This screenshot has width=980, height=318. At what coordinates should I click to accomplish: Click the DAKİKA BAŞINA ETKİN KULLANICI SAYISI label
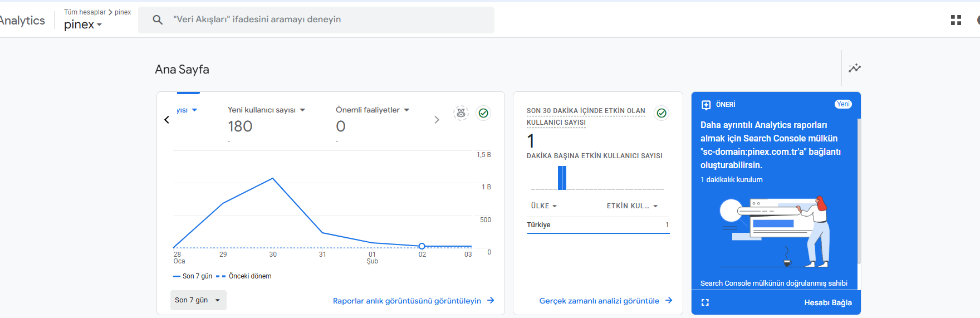pyautogui.click(x=595, y=156)
